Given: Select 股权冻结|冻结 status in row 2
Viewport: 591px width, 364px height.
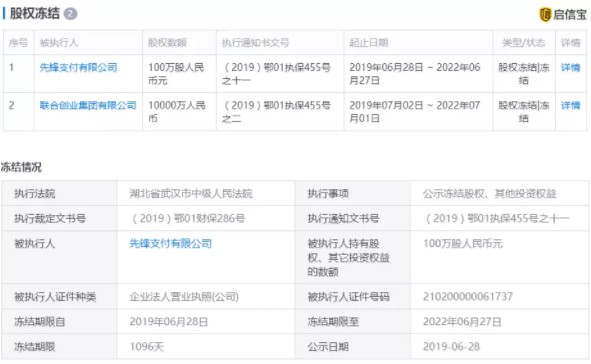Looking at the screenshot, I should [524, 112].
